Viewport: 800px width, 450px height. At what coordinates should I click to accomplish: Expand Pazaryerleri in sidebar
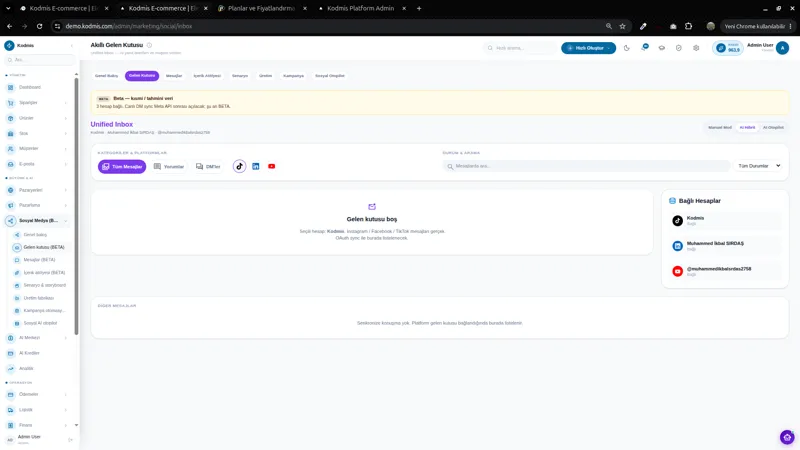[x=36, y=190]
